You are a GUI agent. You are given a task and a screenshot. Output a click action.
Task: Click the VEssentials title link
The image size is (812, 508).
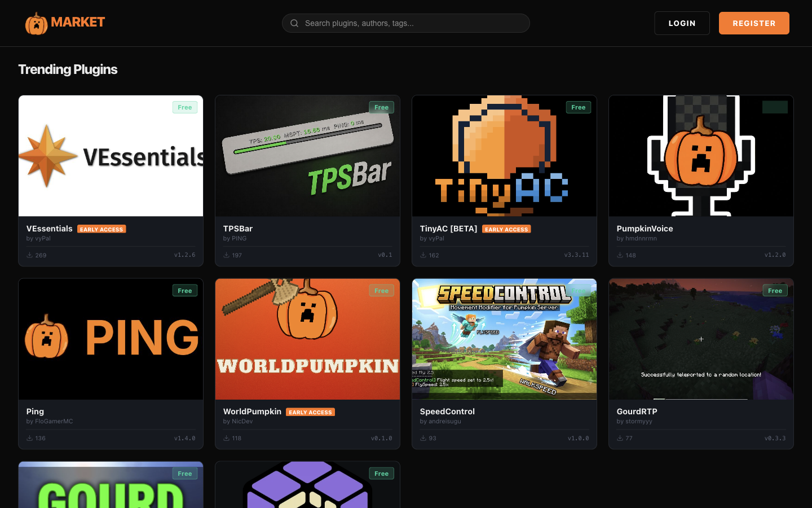pos(49,229)
